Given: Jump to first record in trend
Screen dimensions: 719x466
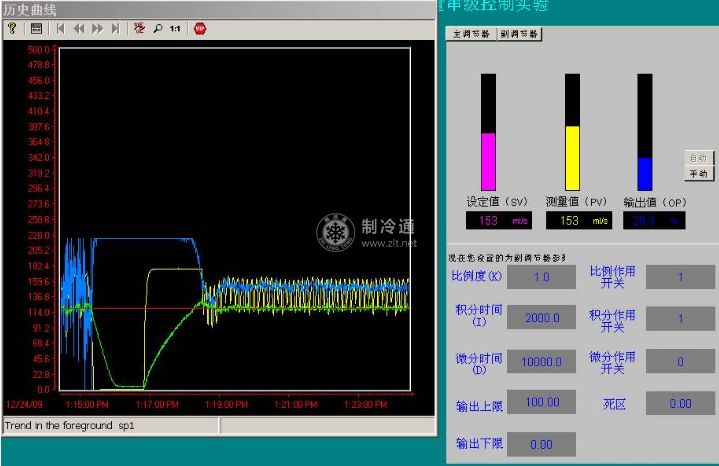Looking at the screenshot, I should 61,29.
